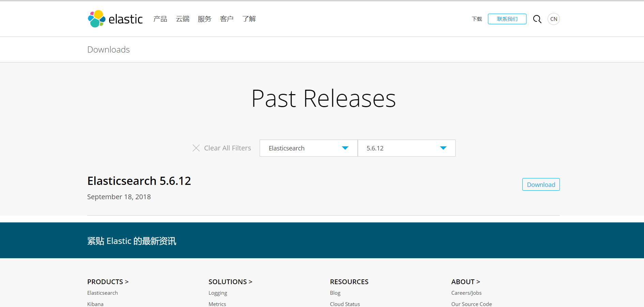Expand the PRODUCTS footer section
Viewport: 644px width, 307px height.
click(x=108, y=282)
